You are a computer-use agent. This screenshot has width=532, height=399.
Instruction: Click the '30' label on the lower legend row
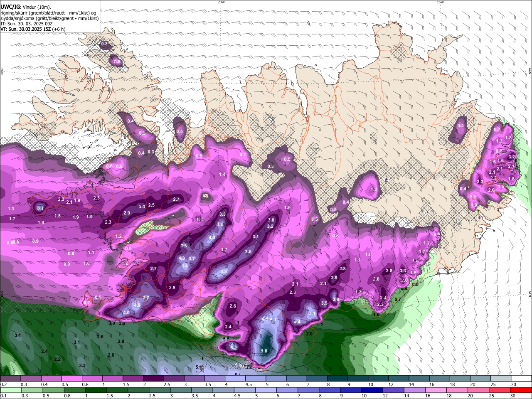click(x=513, y=396)
